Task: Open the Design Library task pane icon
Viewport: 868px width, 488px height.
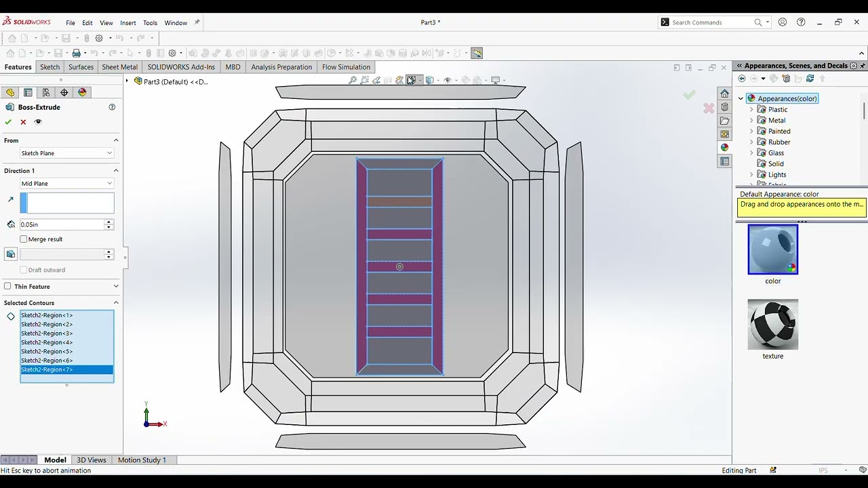Action: click(x=724, y=107)
